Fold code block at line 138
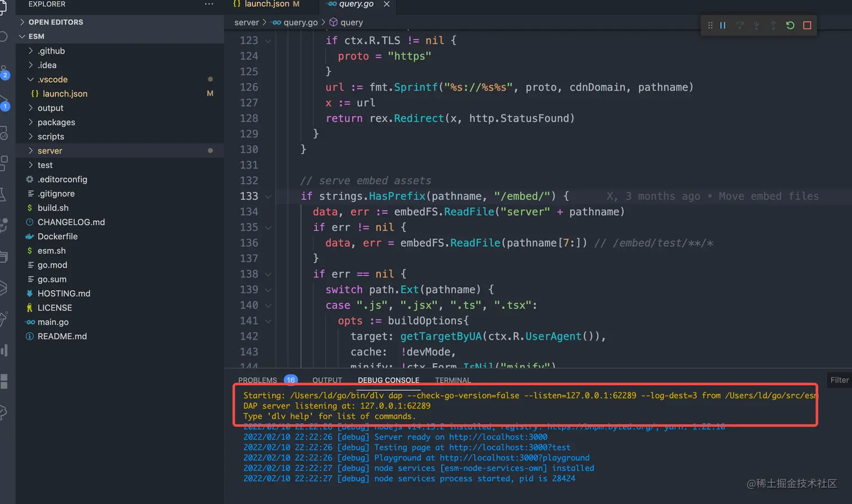The height and width of the screenshot is (504, 852). 268,274
